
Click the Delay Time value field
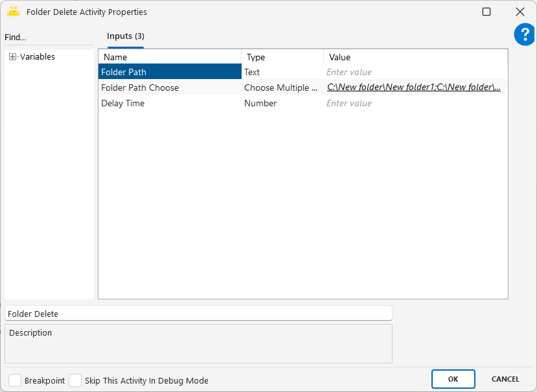pos(415,104)
